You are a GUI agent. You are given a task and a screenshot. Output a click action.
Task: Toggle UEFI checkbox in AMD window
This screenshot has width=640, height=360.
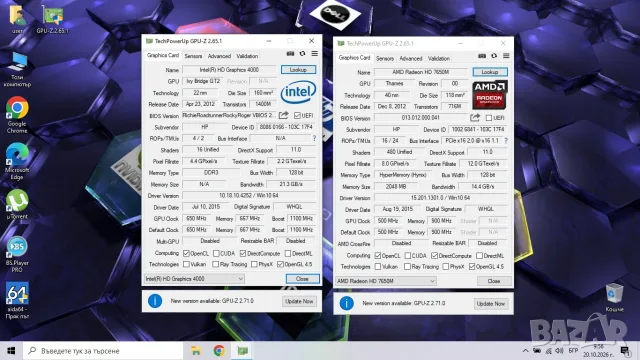(489, 118)
